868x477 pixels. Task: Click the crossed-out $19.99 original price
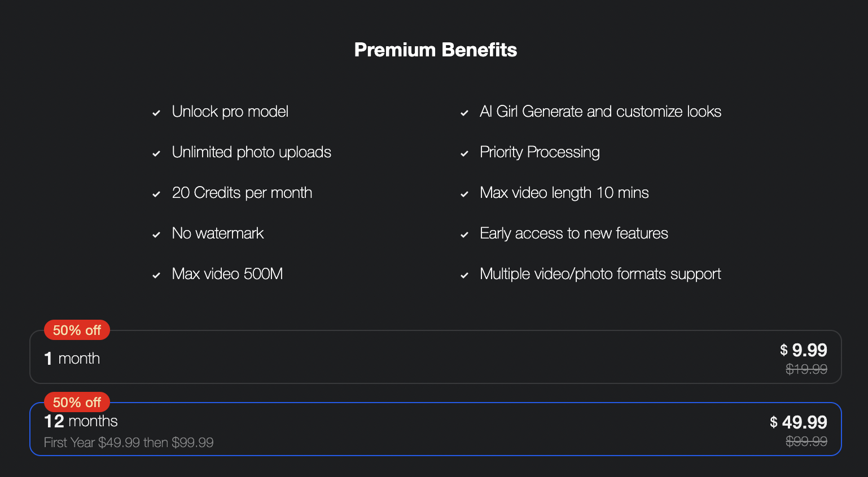point(806,369)
